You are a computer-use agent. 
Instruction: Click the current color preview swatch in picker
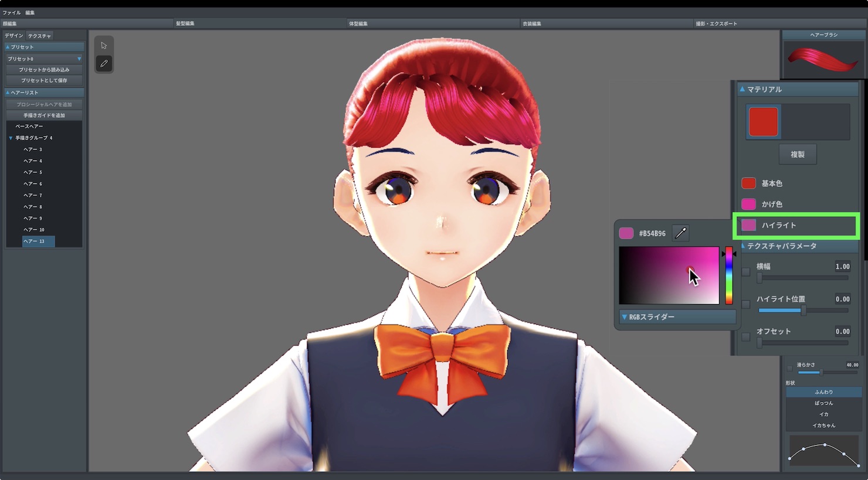626,233
